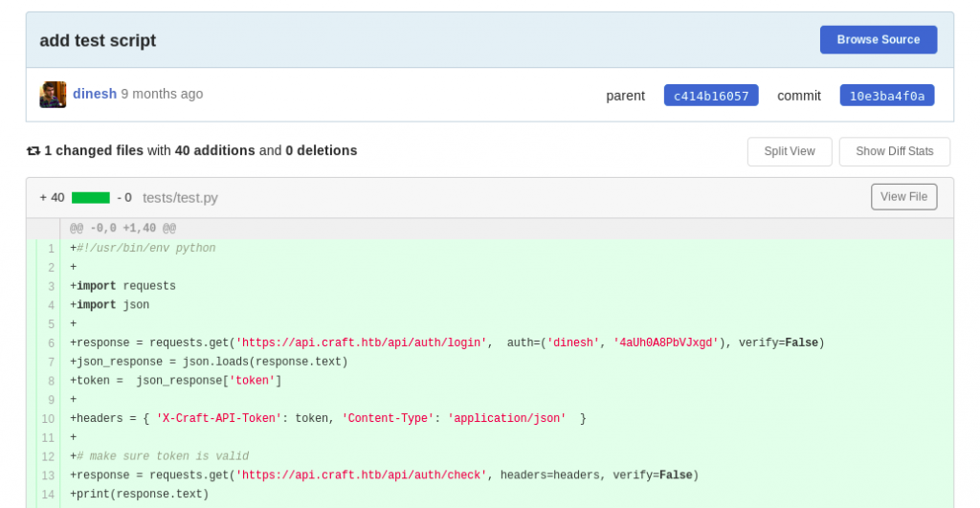
Task: Click the changed files diff icon
Action: [x=33, y=150]
